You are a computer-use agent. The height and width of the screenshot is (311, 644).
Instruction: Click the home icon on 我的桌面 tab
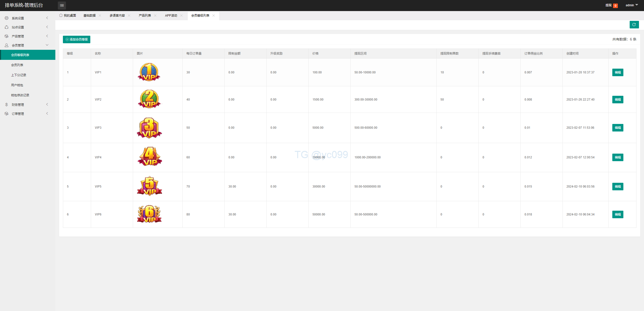click(61, 15)
